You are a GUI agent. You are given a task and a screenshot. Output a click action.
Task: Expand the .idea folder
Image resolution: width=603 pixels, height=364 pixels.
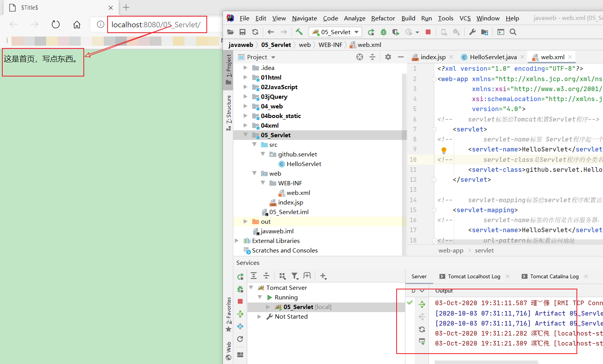point(245,68)
